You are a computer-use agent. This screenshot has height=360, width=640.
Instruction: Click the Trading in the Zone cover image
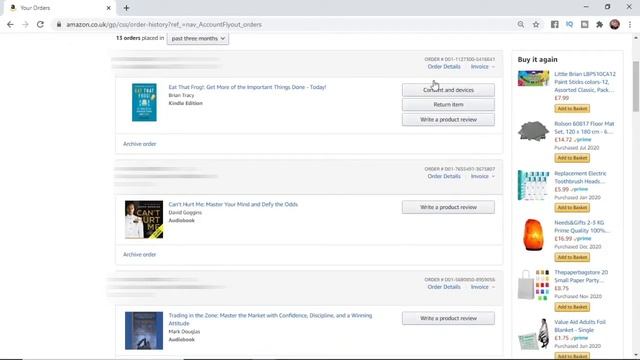pyautogui.click(x=144, y=331)
